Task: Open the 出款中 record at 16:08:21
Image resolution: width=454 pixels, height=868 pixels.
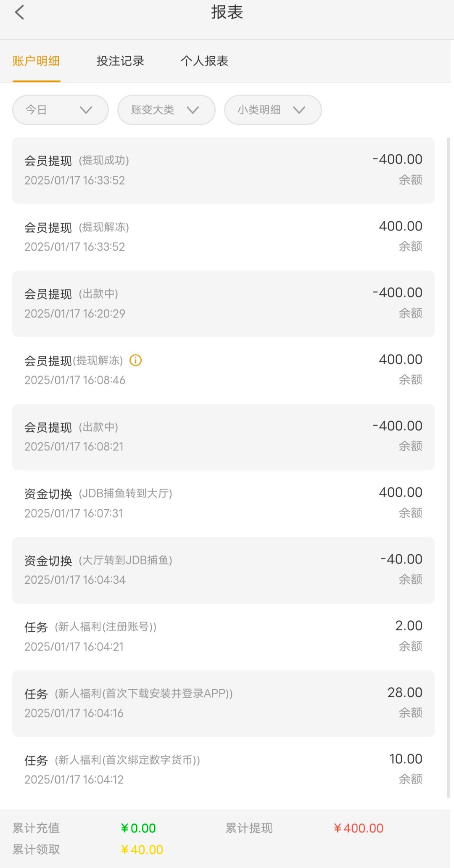Action: 223,437
